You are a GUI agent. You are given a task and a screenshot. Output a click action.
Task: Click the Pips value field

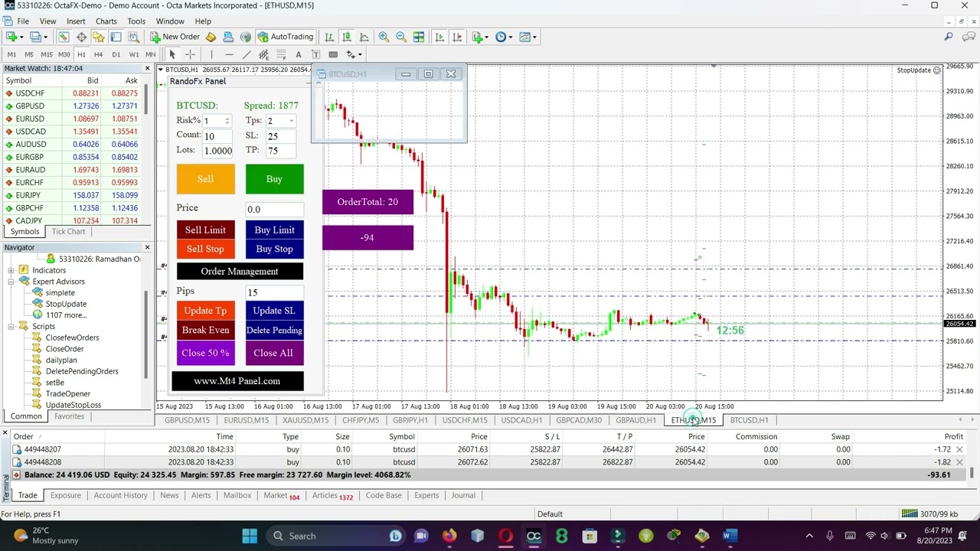tap(274, 292)
